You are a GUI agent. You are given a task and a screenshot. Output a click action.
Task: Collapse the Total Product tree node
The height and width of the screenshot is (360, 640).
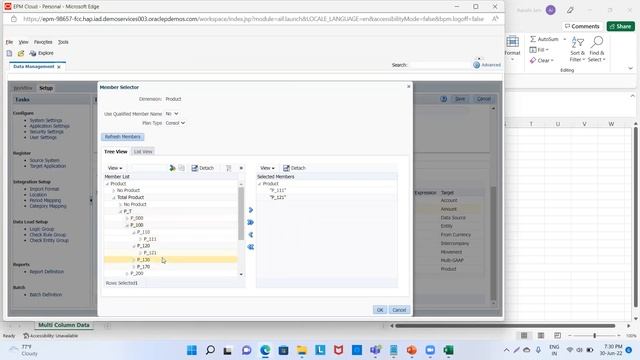(x=114, y=198)
